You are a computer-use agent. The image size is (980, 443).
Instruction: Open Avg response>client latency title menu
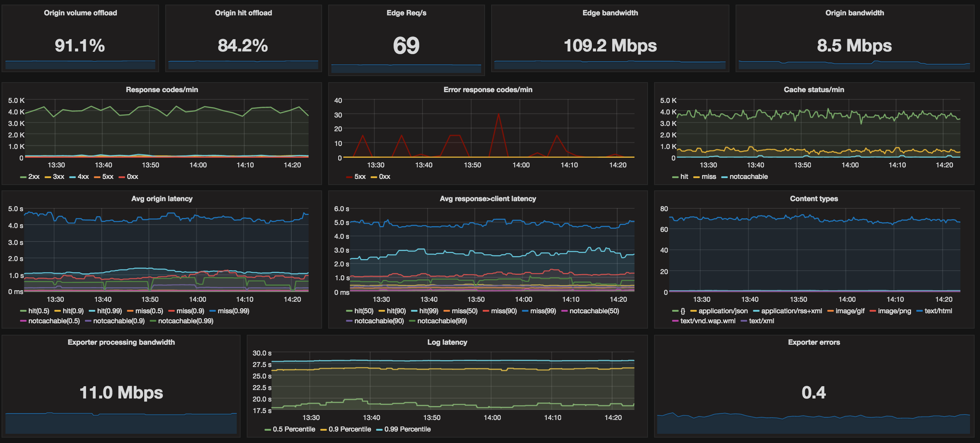[488, 198]
